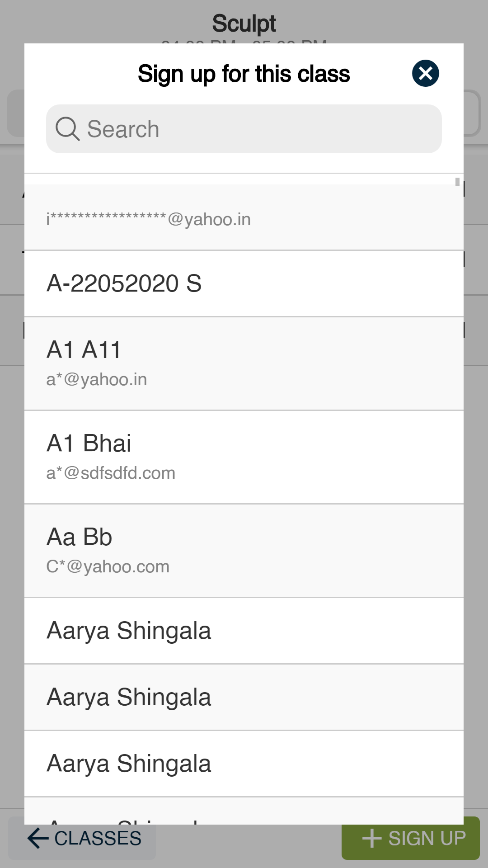Click the plus icon on SIGN UP
Image resolution: width=488 pixels, height=868 pixels.
point(372,838)
